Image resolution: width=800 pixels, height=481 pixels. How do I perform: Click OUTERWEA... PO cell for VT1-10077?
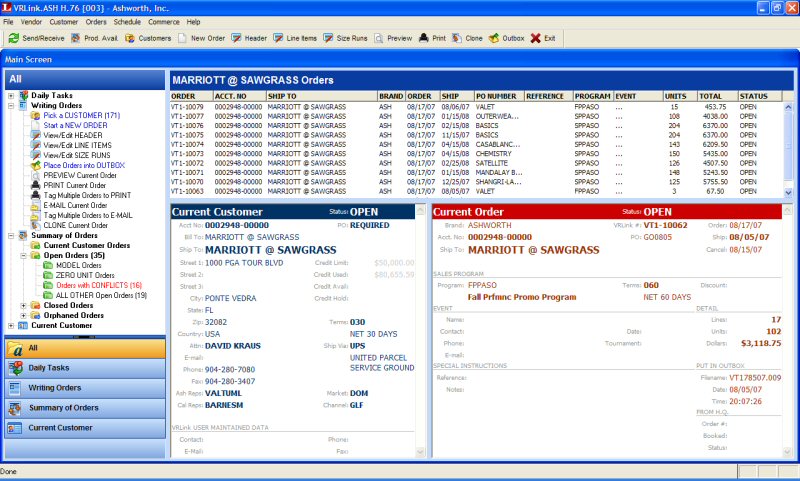click(497, 116)
